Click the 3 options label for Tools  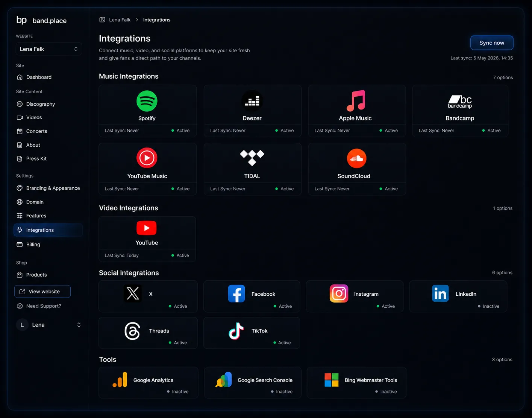[502, 360]
